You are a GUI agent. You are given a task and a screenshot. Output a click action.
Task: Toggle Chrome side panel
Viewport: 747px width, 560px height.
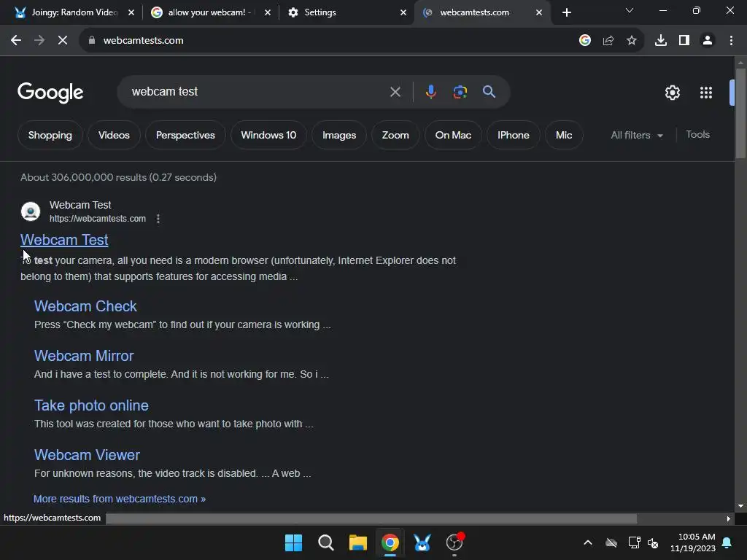pos(684,41)
